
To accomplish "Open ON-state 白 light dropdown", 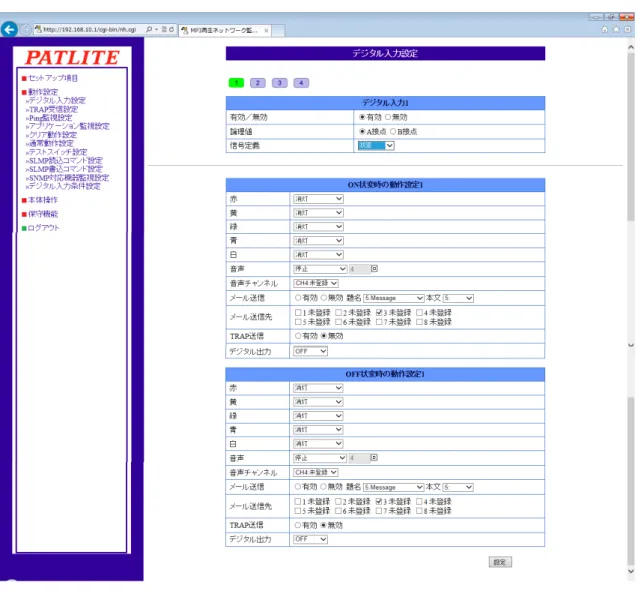I will (318, 254).
